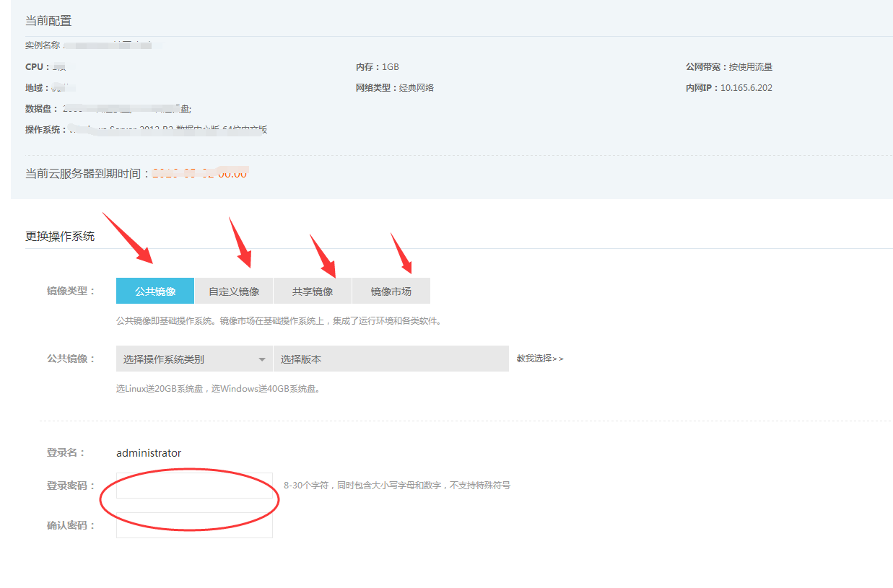Click the password rule hint text
This screenshot has width=893, height=588.
396,486
